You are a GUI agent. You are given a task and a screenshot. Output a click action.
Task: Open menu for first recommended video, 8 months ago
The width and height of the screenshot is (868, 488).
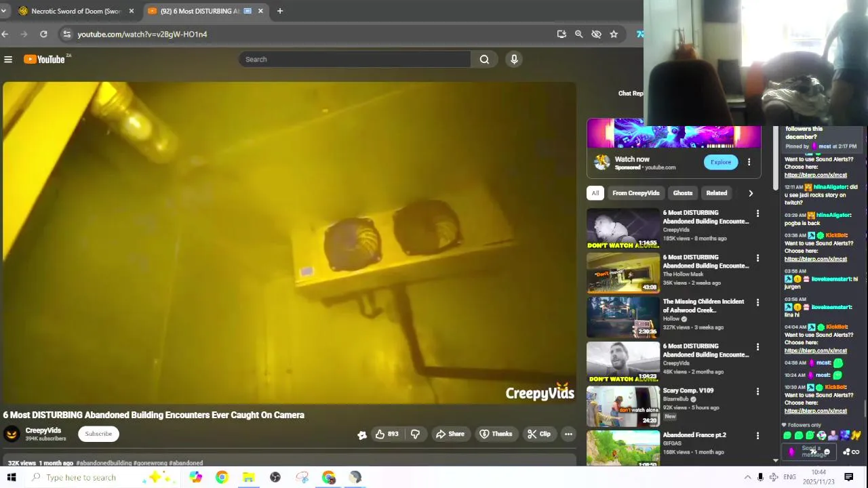tap(757, 214)
